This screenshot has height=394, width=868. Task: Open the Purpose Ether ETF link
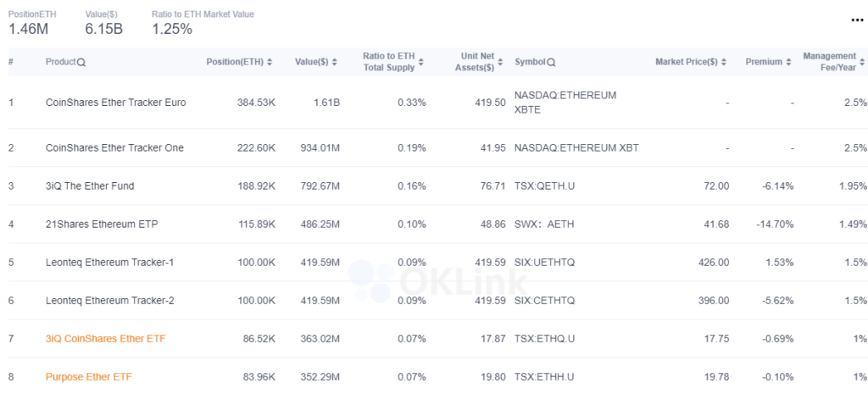click(89, 377)
